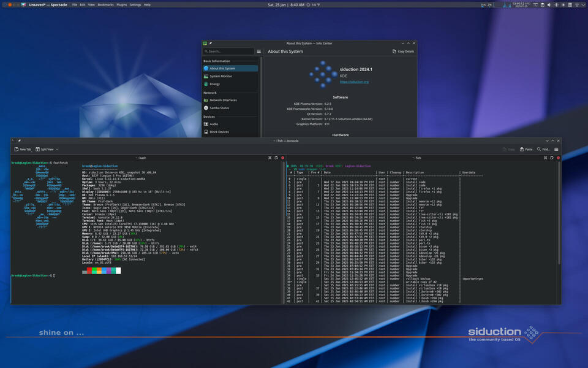Detach the bash terminal pane
The width and height of the screenshot is (588, 368).
click(x=276, y=158)
